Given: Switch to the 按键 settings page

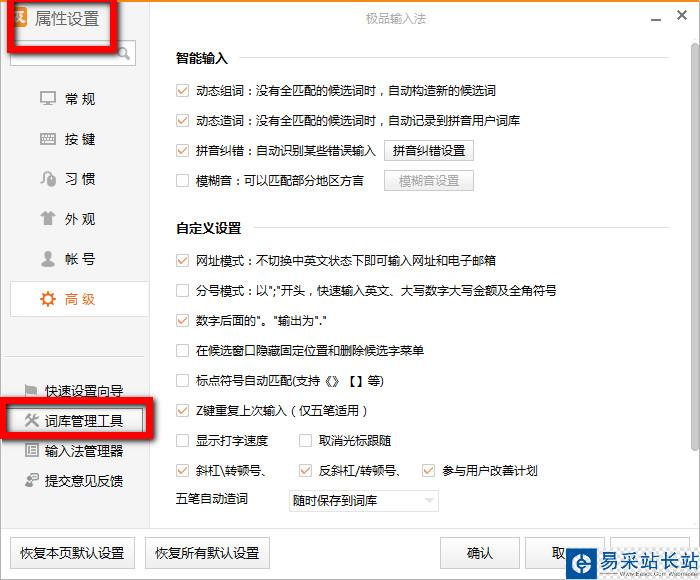Looking at the screenshot, I should click(x=79, y=139).
